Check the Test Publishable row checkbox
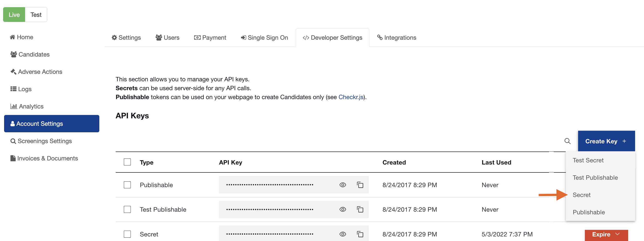 [x=127, y=209]
